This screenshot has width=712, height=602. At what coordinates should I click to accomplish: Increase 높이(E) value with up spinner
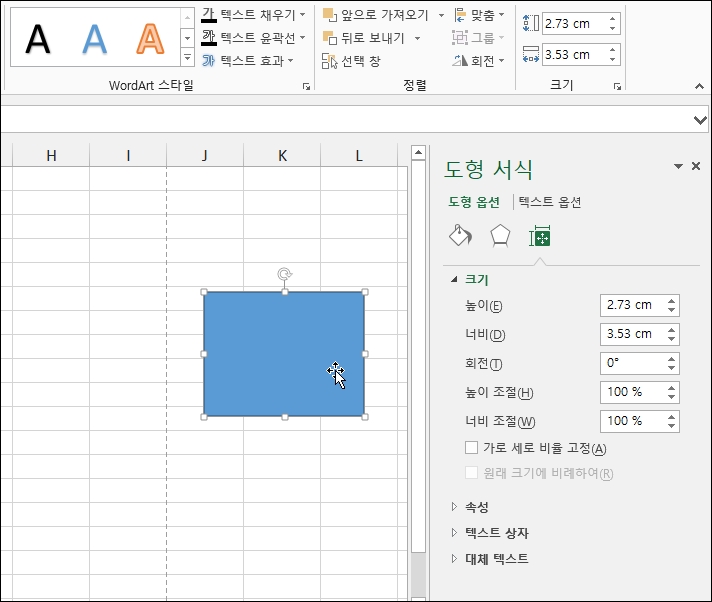click(672, 300)
